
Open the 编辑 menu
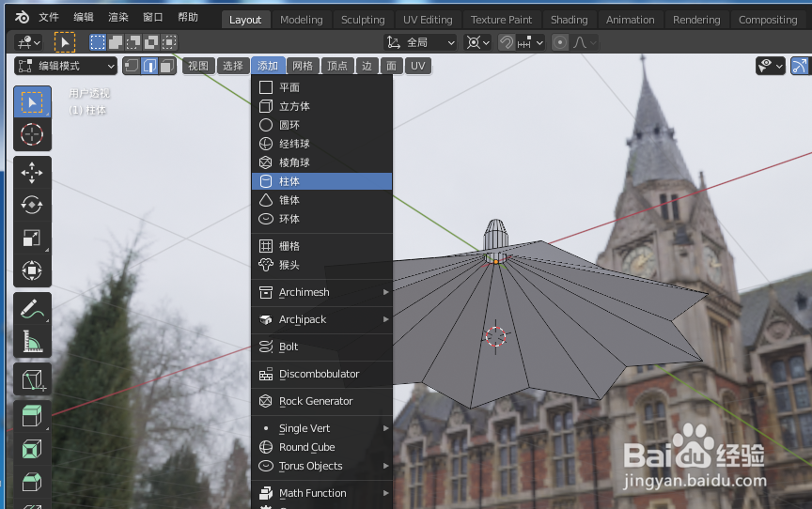[84, 18]
